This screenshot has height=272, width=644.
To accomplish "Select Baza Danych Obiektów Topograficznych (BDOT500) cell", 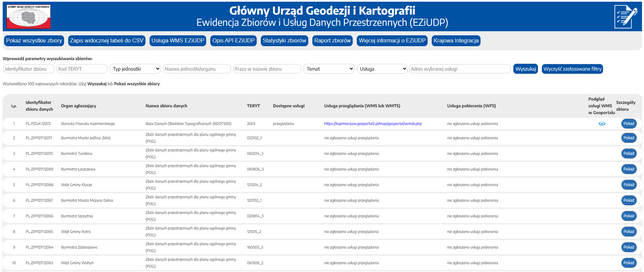I will (189, 124).
